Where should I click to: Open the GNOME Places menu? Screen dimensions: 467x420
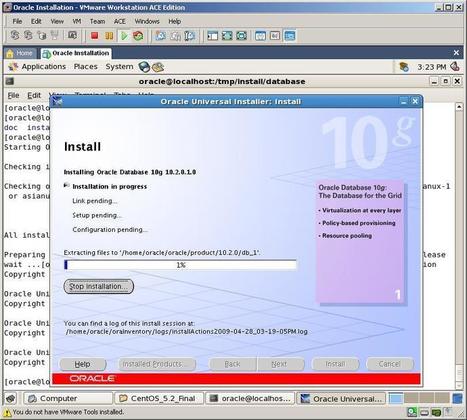coord(86,67)
